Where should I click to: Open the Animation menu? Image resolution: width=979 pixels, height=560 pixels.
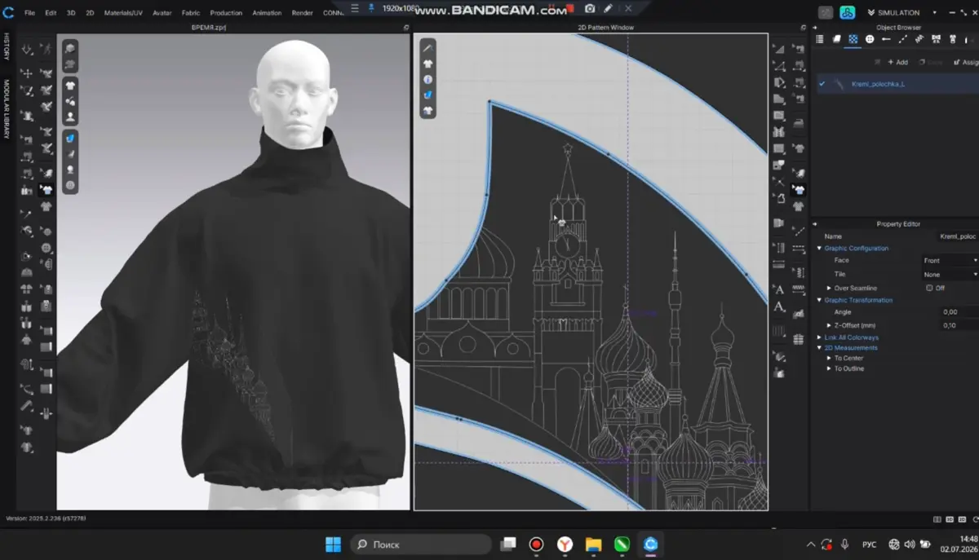(267, 13)
